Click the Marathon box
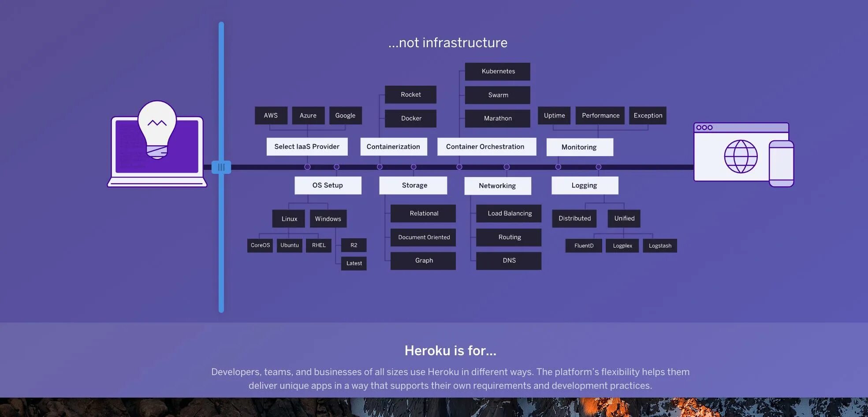Image resolution: width=868 pixels, height=417 pixels. (498, 118)
